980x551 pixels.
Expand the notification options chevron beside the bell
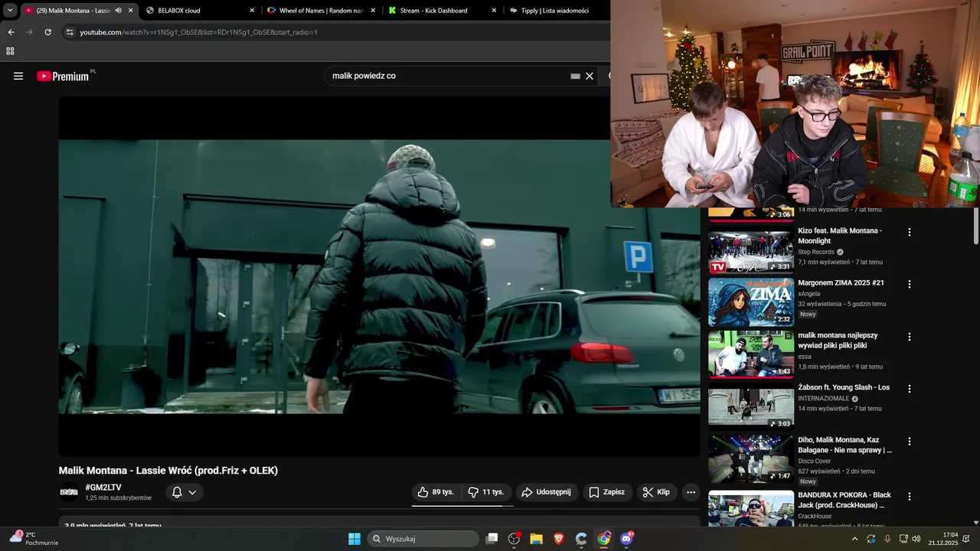coord(192,492)
